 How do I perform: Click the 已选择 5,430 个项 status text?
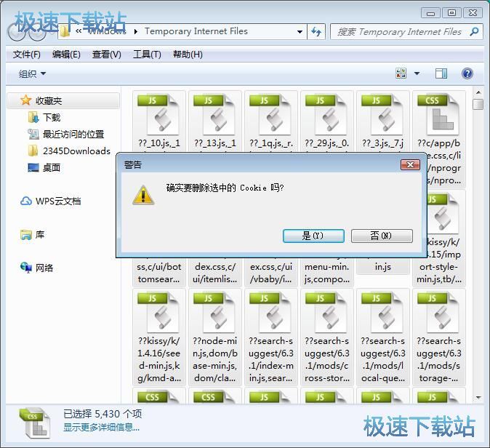tap(103, 414)
